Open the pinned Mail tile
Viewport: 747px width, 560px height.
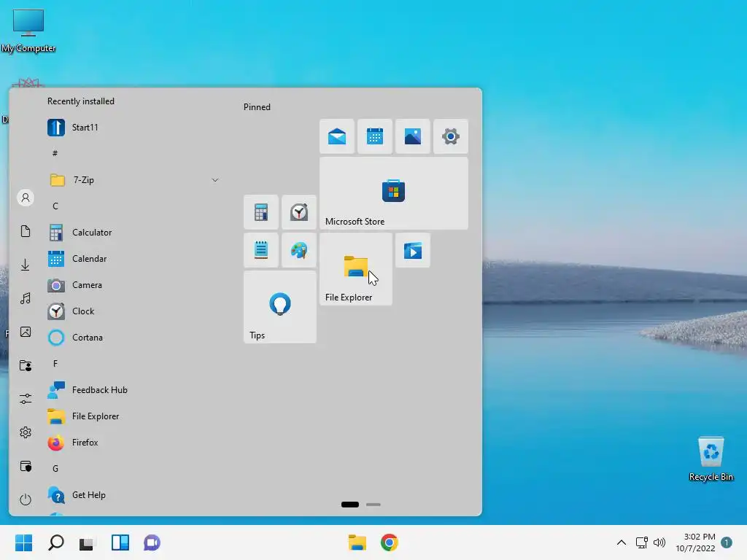337,136
